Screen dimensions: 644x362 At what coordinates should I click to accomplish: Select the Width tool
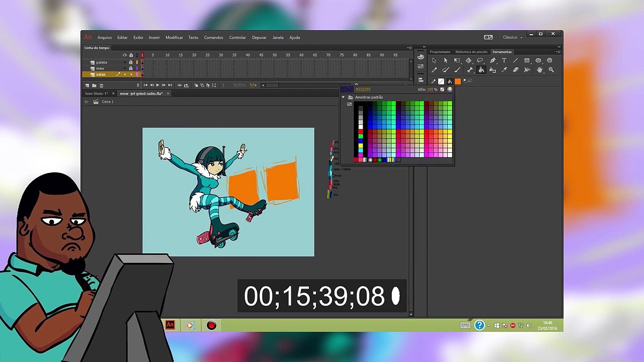527,70
